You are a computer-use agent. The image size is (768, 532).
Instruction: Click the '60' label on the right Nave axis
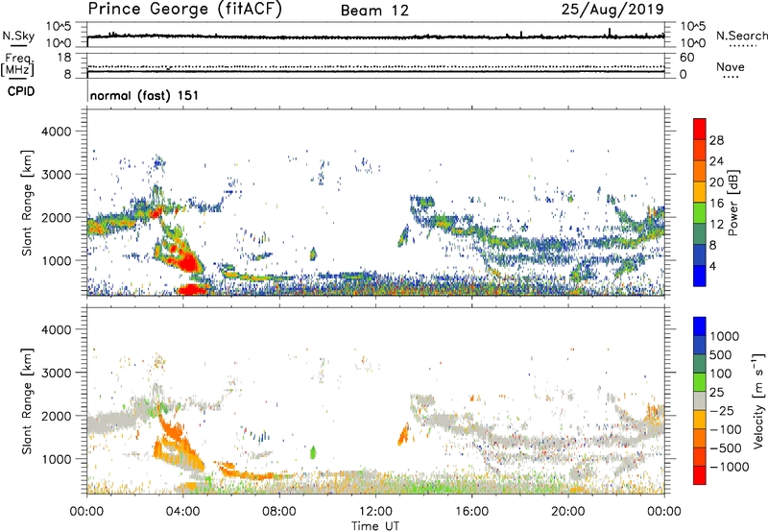(686, 58)
